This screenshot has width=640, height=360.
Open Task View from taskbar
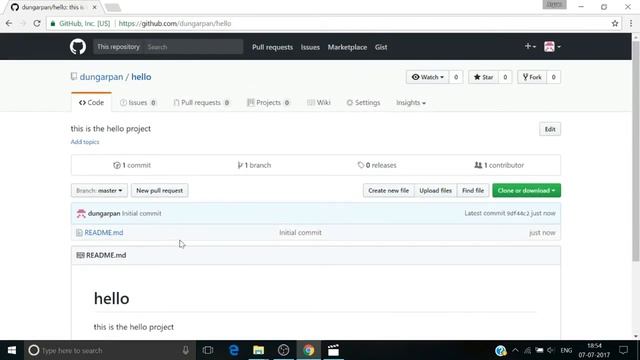[x=208, y=350]
